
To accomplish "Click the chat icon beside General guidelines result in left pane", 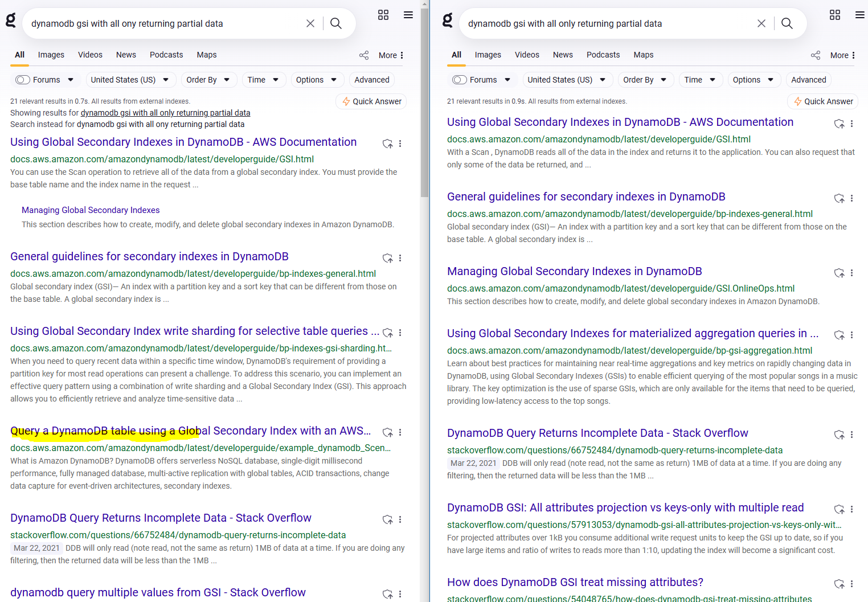I will [388, 258].
